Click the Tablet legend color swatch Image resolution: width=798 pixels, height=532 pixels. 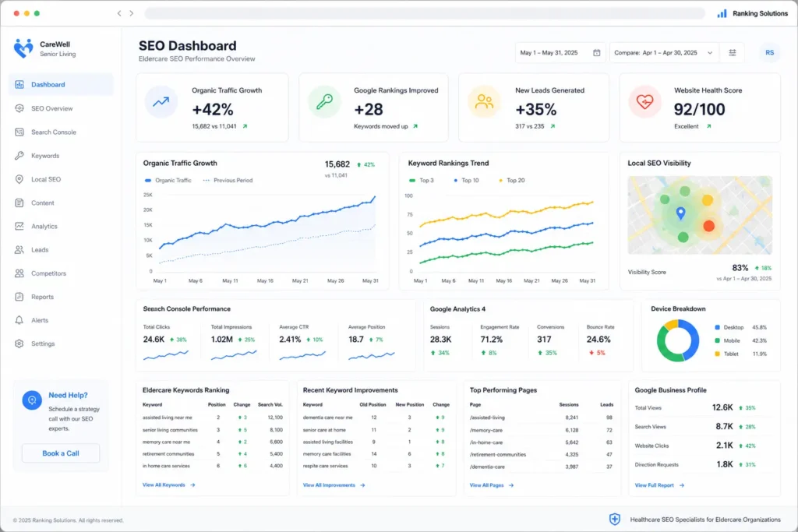[717, 354]
